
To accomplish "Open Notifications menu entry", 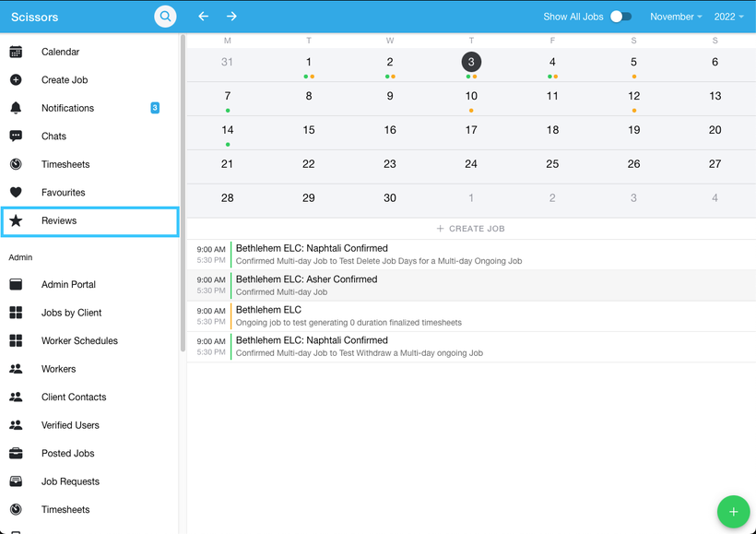I will pos(67,108).
